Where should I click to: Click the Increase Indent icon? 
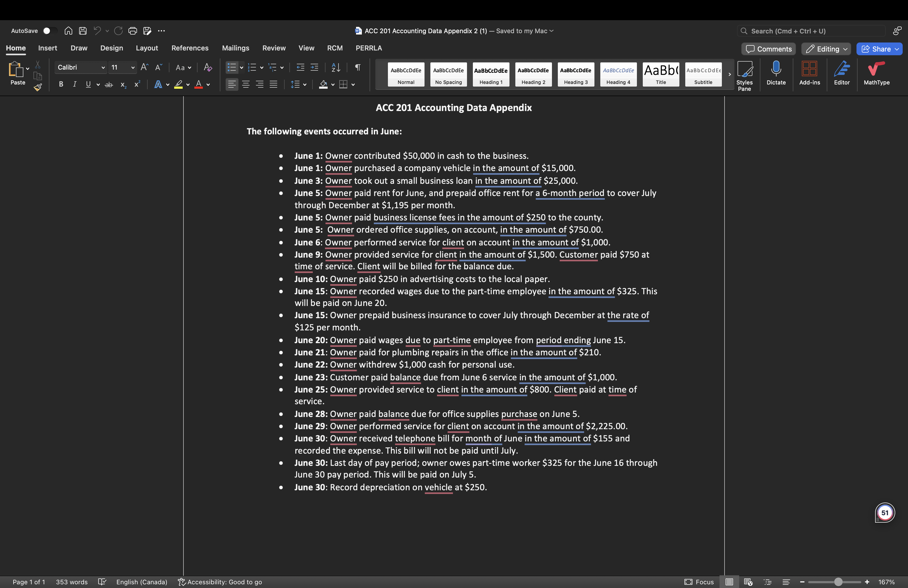[x=314, y=67]
